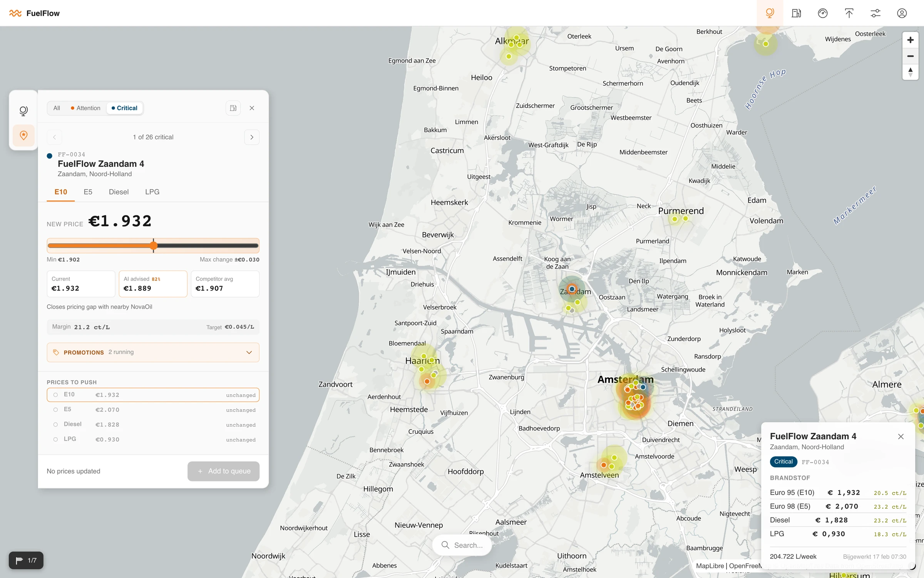Open the MapLibre attribution link
924x578 pixels.
point(710,566)
